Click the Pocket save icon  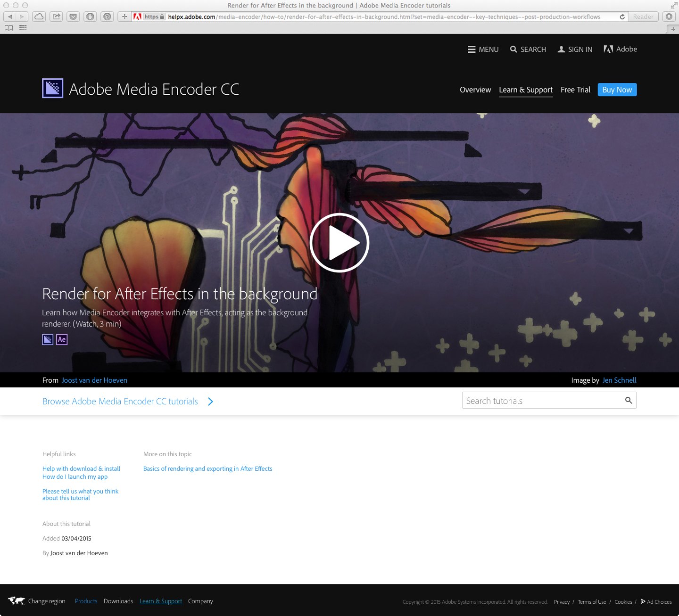[73, 16]
